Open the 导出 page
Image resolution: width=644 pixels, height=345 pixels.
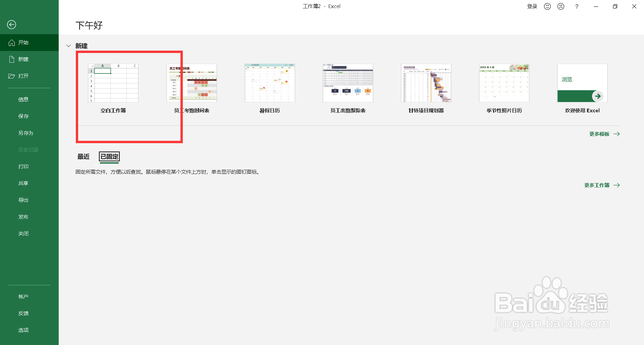(x=29, y=200)
